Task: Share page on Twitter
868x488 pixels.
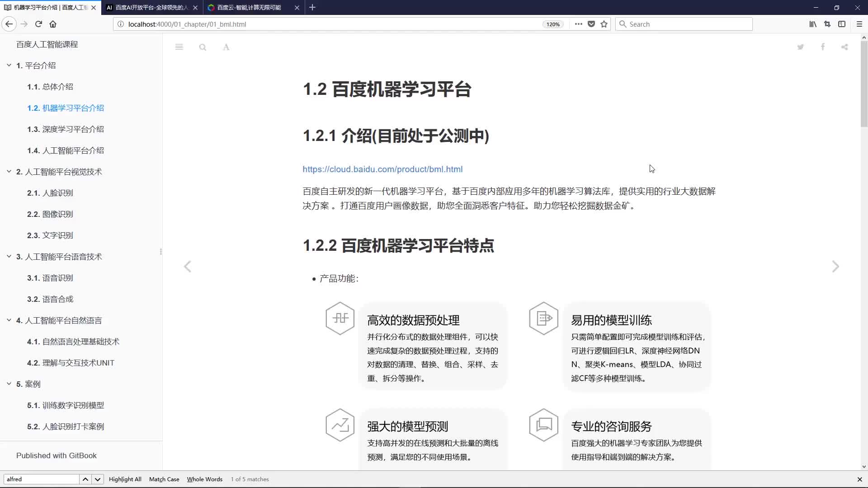Action: click(801, 47)
